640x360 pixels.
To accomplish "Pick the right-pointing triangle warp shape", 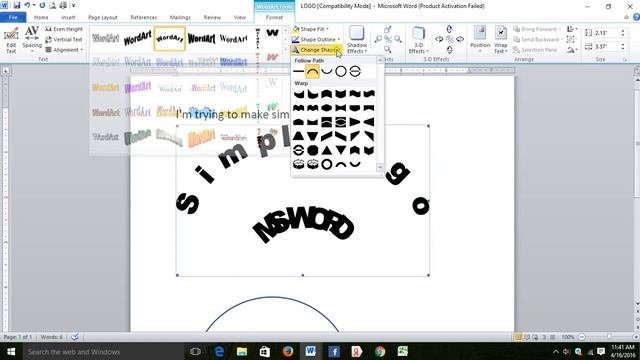I will click(355, 122).
